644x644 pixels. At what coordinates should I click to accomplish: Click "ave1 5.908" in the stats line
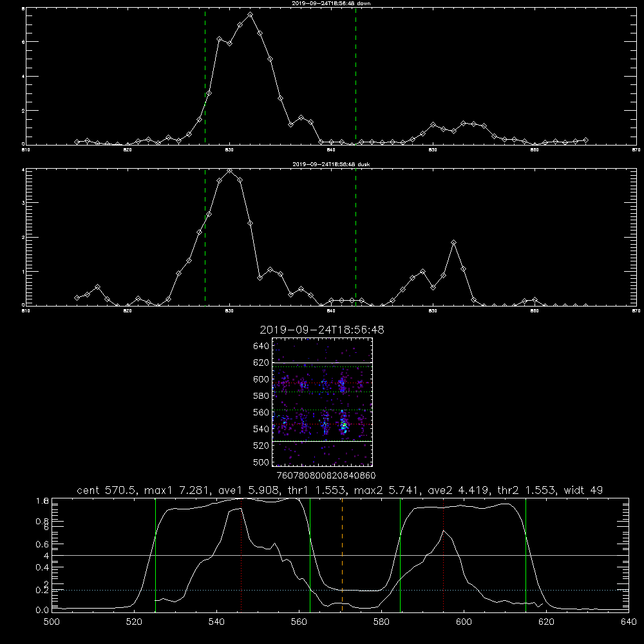click(248, 490)
